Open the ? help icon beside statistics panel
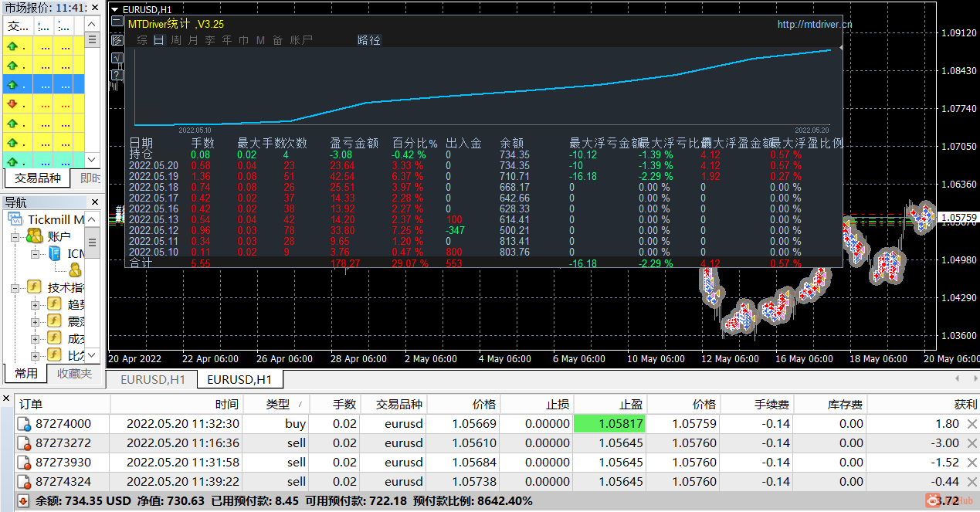This screenshot has width=980, height=512. (x=117, y=75)
